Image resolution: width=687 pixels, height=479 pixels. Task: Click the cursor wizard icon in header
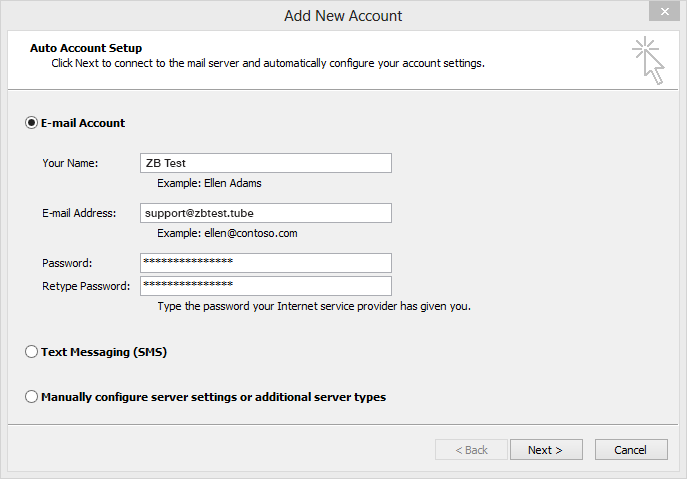[x=648, y=61]
